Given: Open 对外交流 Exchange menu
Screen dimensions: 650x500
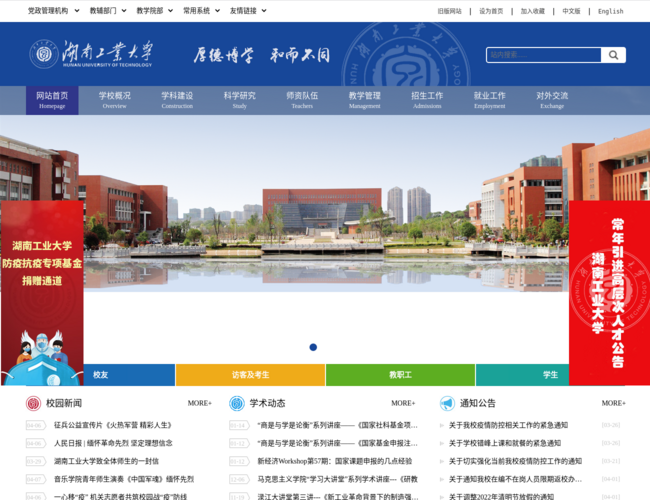Looking at the screenshot, I should pos(552,100).
